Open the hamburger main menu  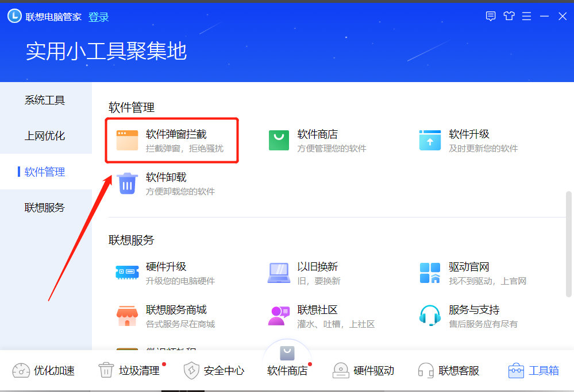[526, 16]
